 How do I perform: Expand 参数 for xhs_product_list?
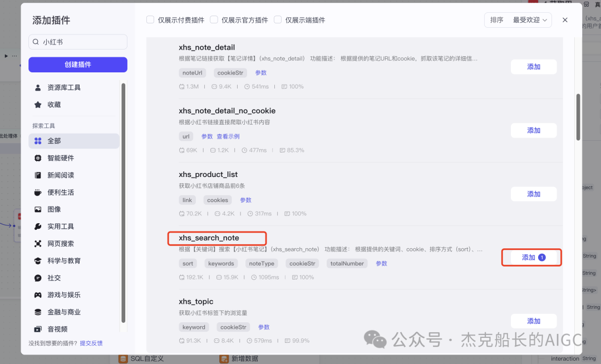point(246,200)
